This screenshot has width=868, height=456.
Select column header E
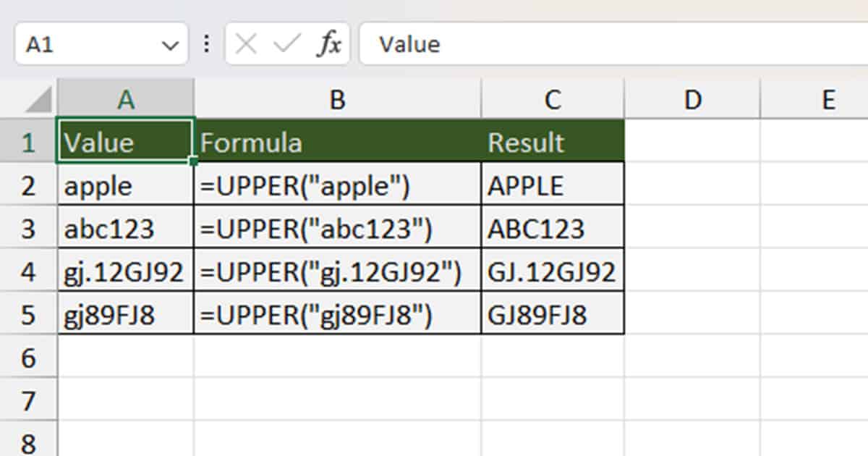click(x=827, y=99)
